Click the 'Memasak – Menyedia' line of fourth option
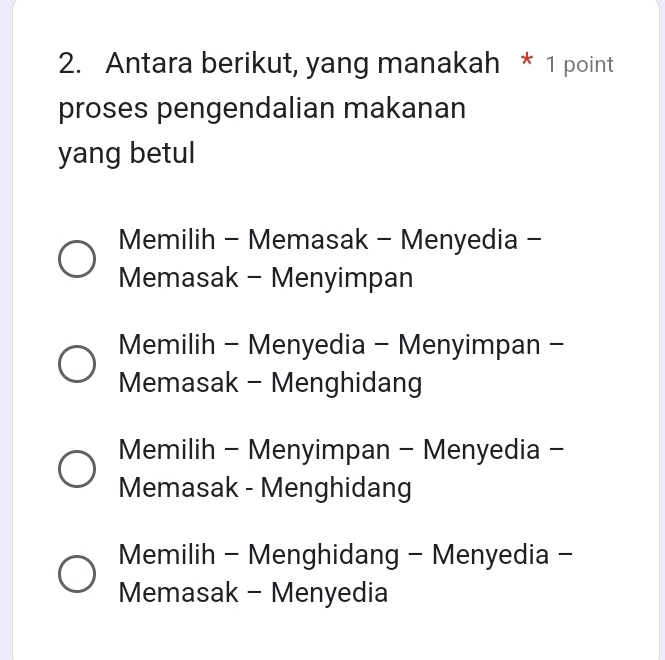Viewport: 665px width, 660px height. point(253,593)
